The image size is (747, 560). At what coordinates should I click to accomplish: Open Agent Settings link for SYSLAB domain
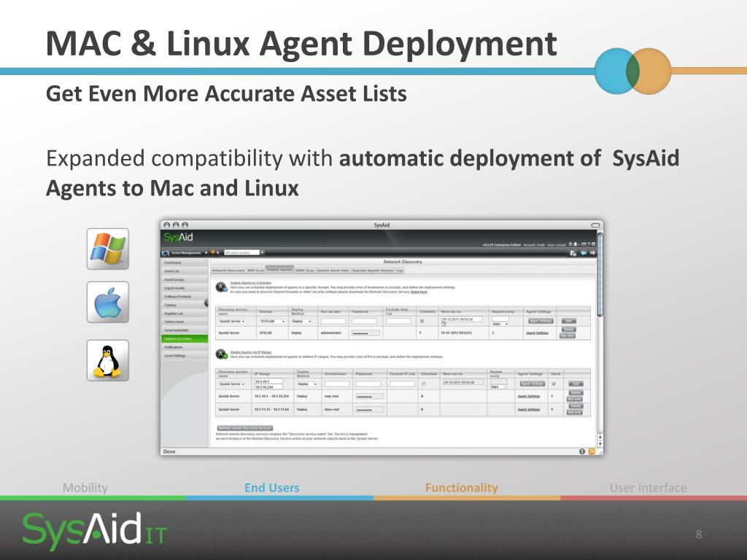coord(538,332)
